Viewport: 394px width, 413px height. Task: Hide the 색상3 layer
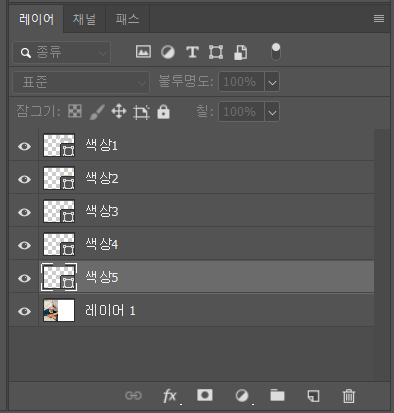pos(24,212)
